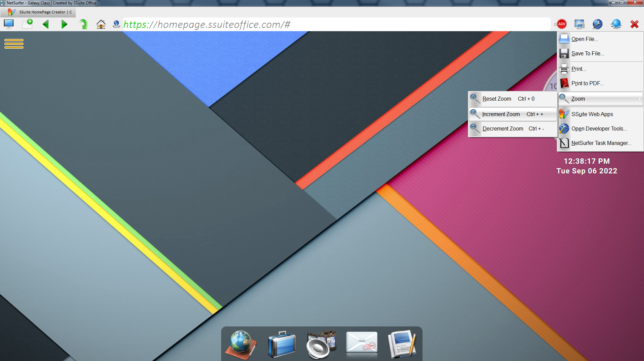Click the wrench tools icon in toolbar
The height and width of the screenshot is (361, 644).
coord(597,24)
